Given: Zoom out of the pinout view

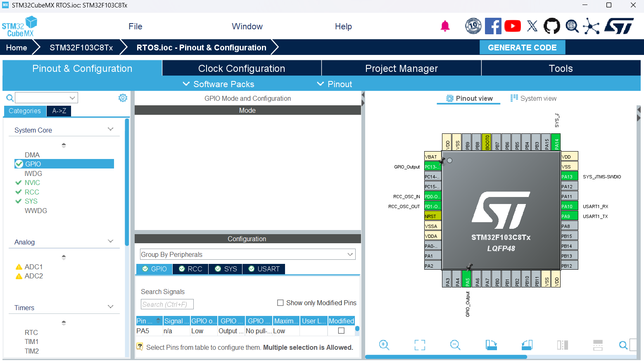Looking at the screenshot, I should (x=455, y=345).
